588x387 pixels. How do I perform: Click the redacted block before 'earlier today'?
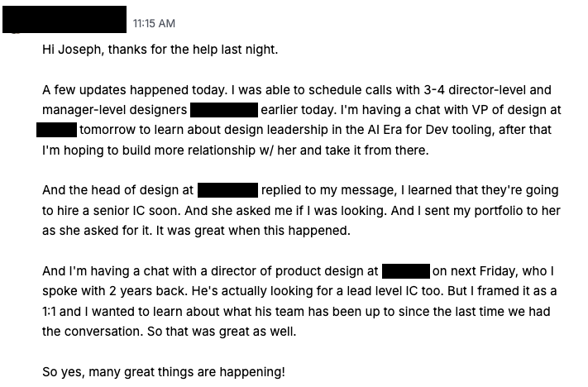(x=224, y=110)
